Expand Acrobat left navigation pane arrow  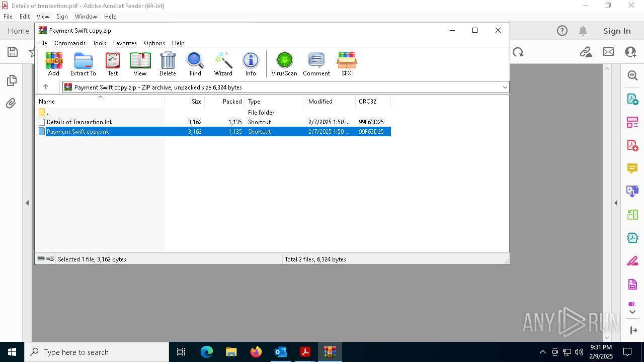pos(27,203)
